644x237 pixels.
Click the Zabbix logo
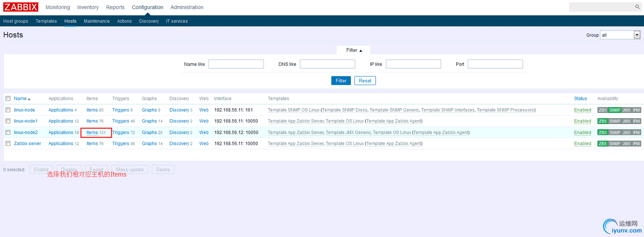point(21,7)
